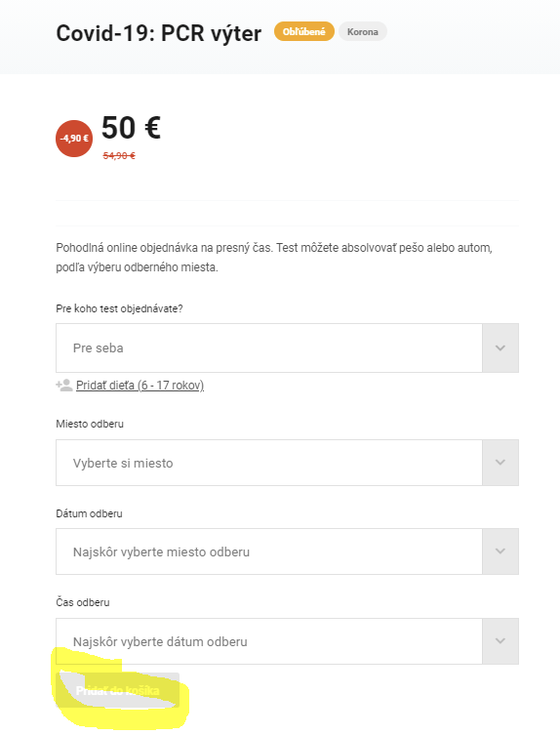This screenshot has height=735, width=560.
Task: Click the Miesto odberu label
Action: point(90,424)
